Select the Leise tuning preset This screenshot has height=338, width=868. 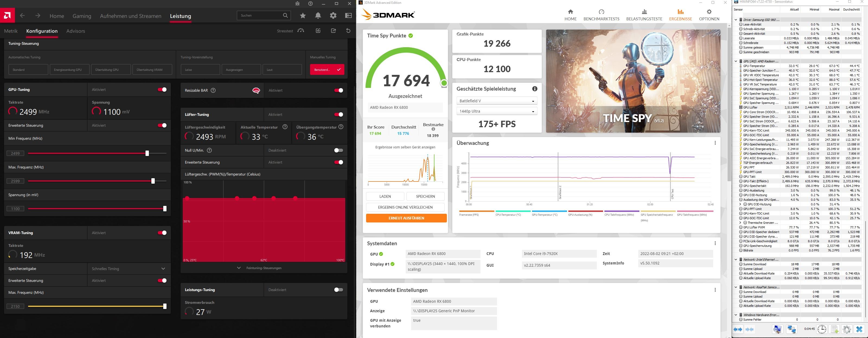tap(200, 70)
